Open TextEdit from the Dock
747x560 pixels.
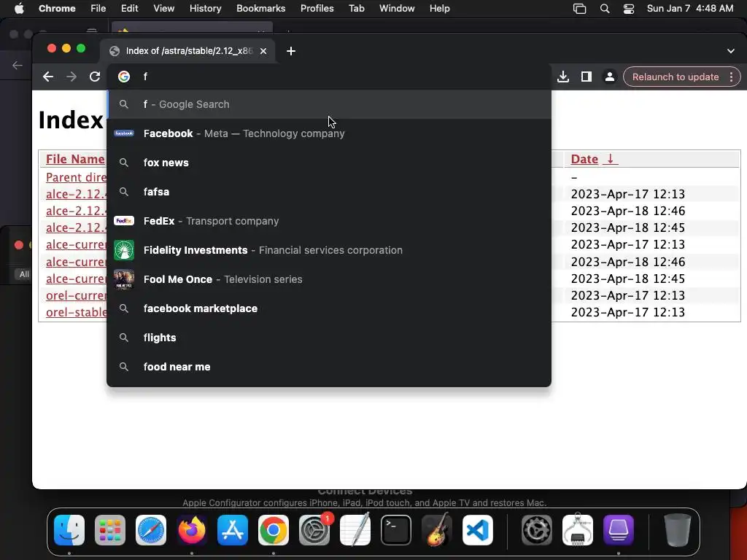coord(355,530)
